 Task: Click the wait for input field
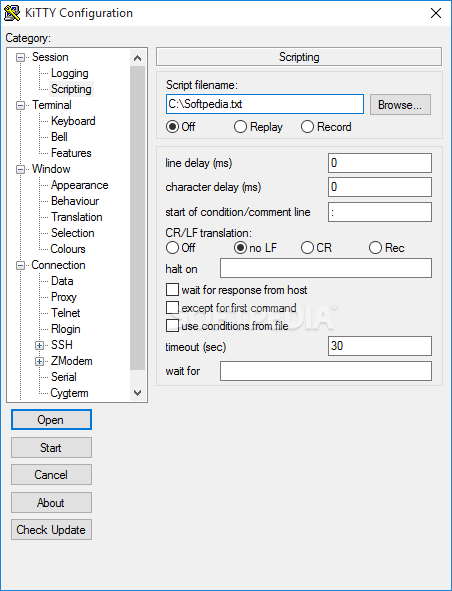[x=326, y=371]
